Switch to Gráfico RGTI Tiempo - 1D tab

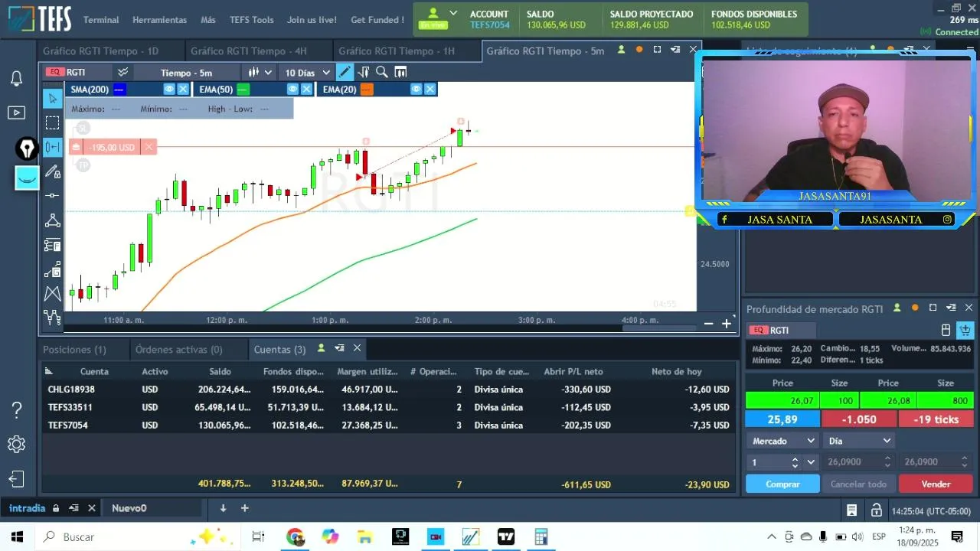[100, 51]
